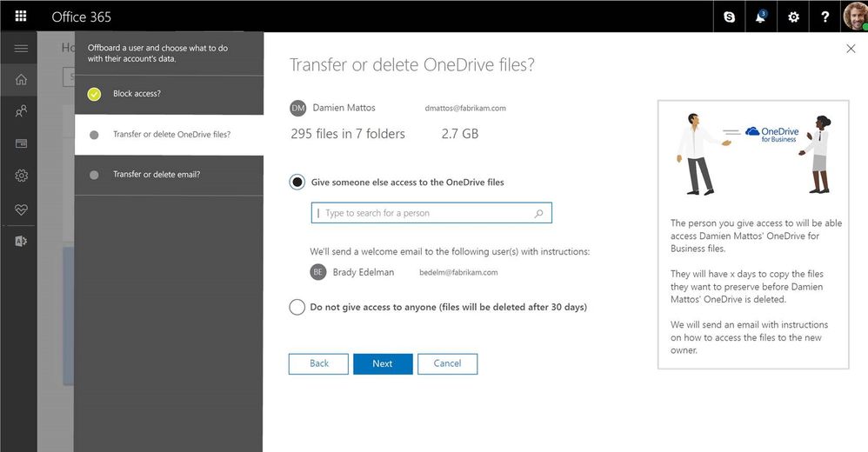868x452 pixels.
Task: Open the Office 365 app launcher grid
Action: click(21, 16)
